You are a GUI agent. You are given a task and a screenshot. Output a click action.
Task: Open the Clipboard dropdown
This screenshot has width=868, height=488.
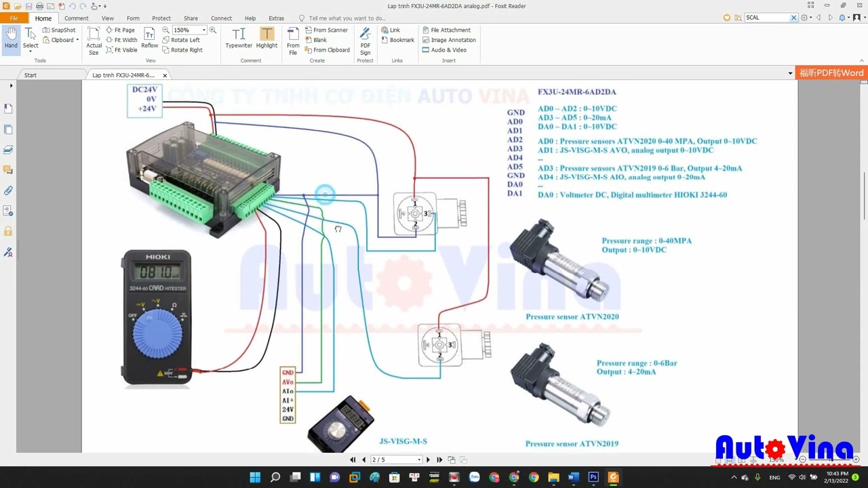(x=77, y=40)
